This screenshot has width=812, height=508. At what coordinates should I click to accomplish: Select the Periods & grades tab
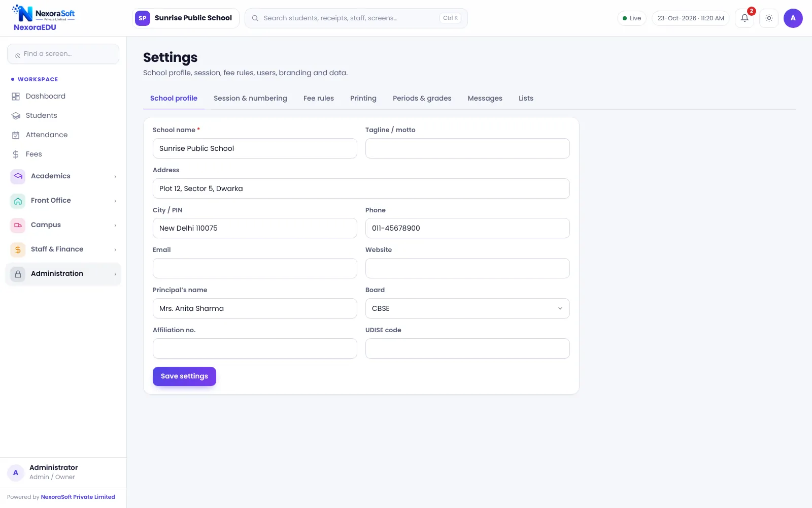pyautogui.click(x=422, y=99)
